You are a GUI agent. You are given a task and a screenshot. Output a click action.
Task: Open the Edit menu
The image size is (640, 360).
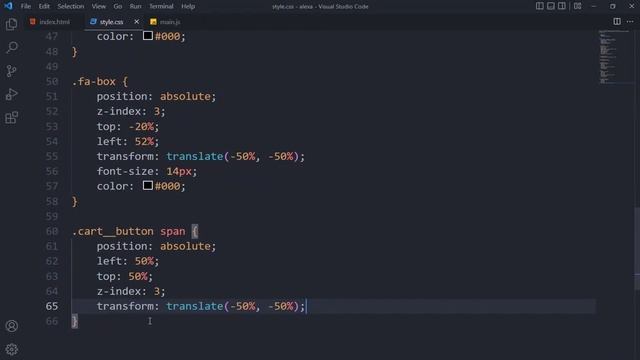44,6
